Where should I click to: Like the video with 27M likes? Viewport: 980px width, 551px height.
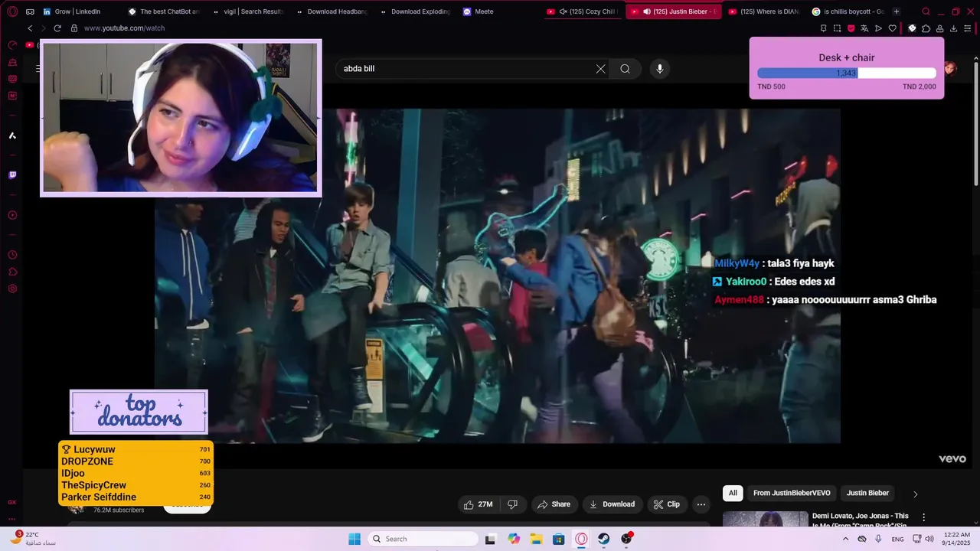(479, 504)
